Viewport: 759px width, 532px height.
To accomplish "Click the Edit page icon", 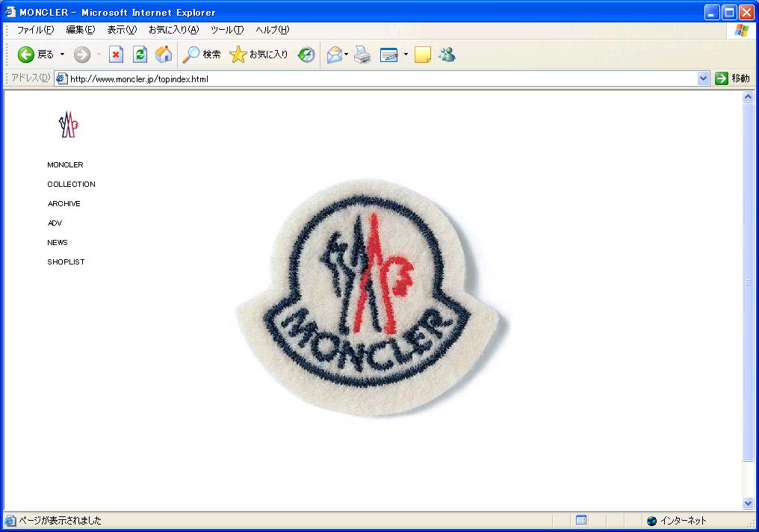I will click(388, 55).
